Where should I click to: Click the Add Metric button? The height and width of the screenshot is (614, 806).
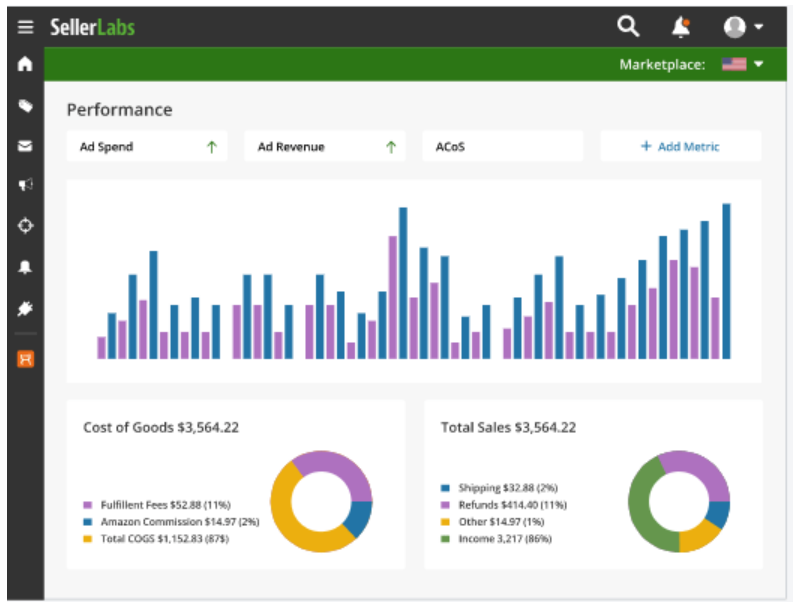(x=681, y=147)
